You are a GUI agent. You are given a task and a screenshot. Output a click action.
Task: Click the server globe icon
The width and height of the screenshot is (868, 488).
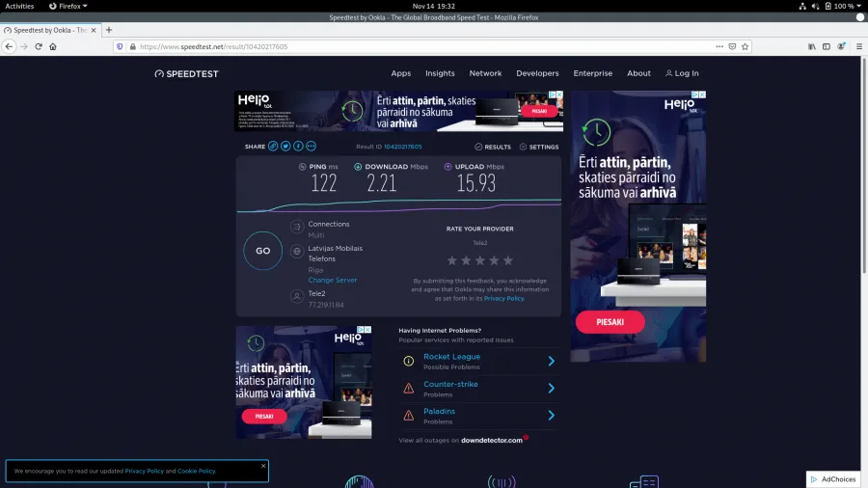pyautogui.click(x=297, y=251)
